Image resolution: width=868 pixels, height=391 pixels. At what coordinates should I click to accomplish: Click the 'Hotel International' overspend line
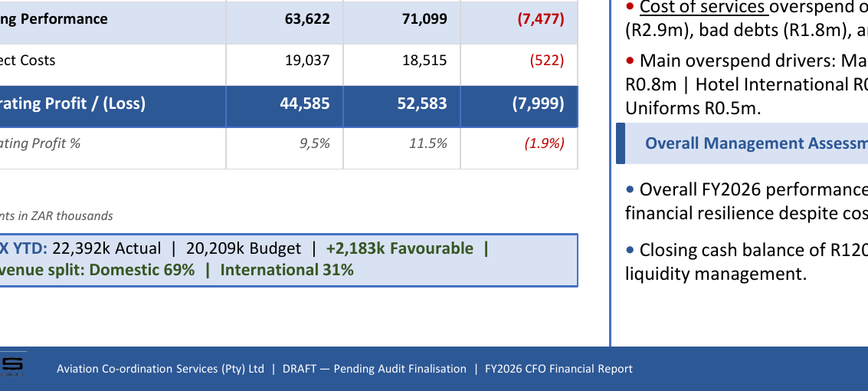tap(746, 85)
